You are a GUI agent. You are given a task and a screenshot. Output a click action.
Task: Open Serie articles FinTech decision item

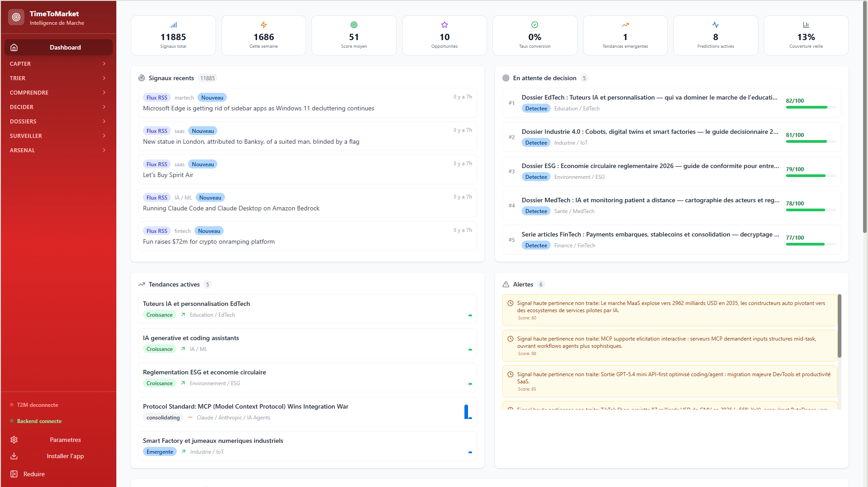672,240
